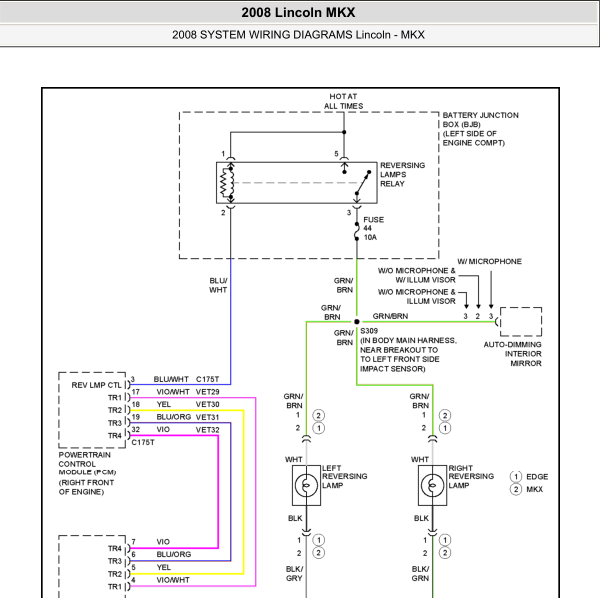Click the "C175T" connector label below PCM pins
The height and width of the screenshot is (598, 600).
coord(143,442)
